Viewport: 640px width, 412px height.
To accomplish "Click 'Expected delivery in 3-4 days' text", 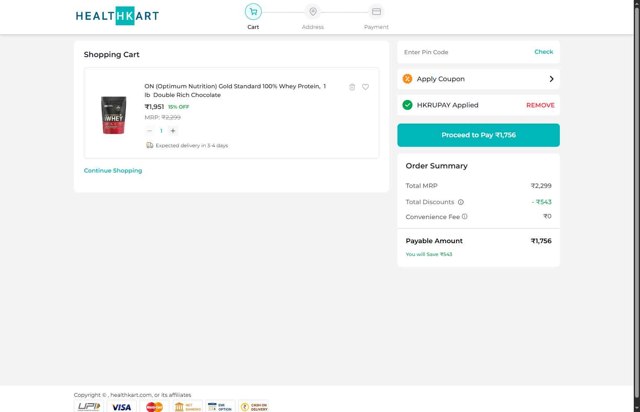I will pos(192,145).
